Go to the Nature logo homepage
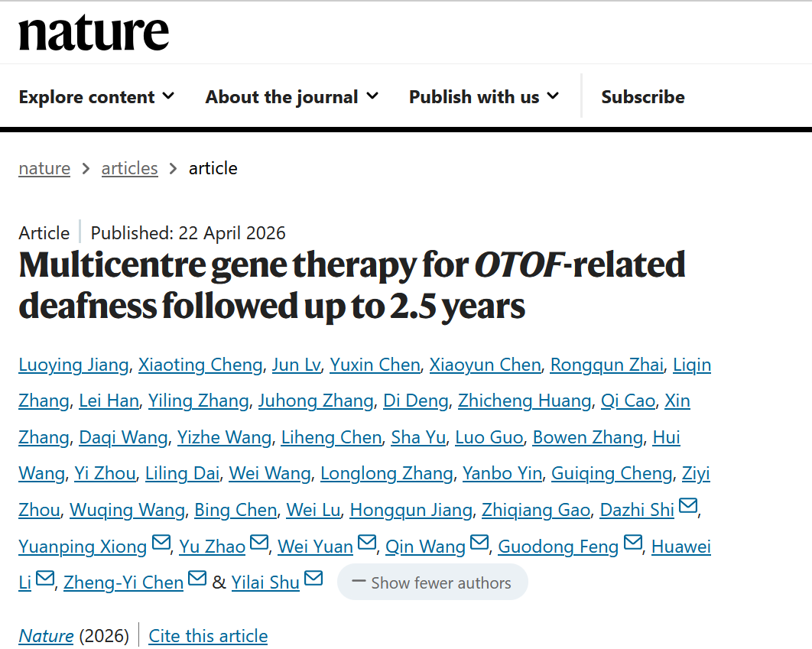The image size is (812, 649). click(x=93, y=33)
